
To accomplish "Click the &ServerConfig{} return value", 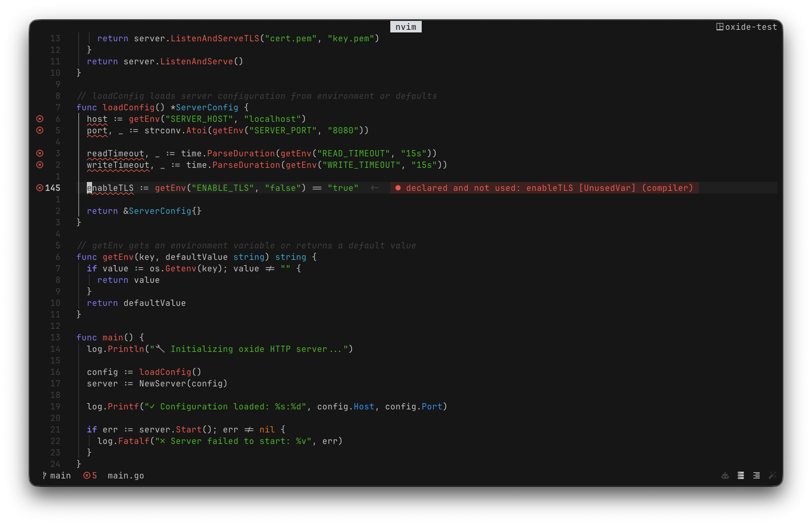I will [x=163, y=211].
